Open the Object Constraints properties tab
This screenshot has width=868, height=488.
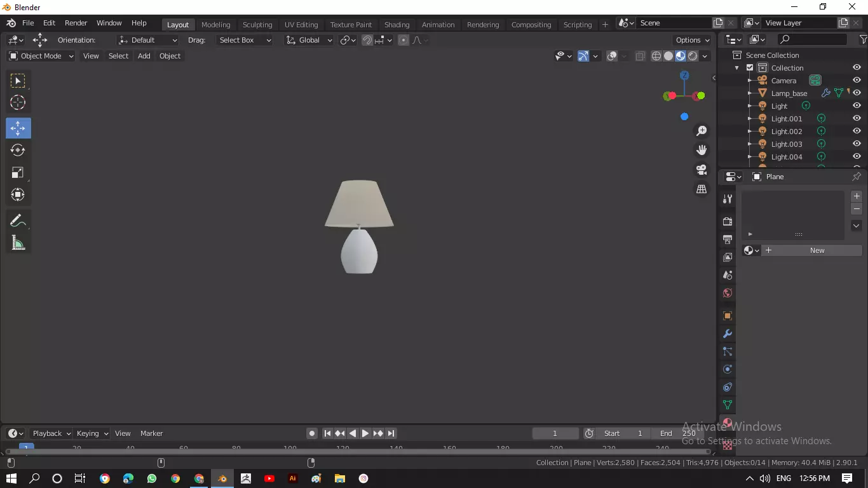point(728,387)
